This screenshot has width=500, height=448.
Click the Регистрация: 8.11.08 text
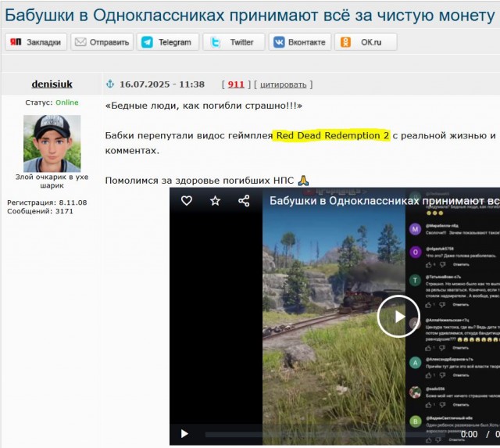[47, 202]
